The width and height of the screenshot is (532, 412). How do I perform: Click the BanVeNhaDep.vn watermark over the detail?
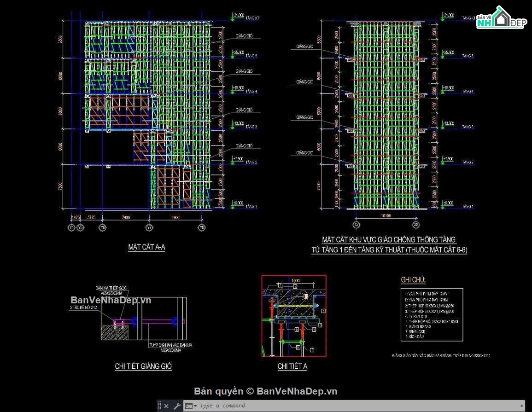(x=111, y=300)
